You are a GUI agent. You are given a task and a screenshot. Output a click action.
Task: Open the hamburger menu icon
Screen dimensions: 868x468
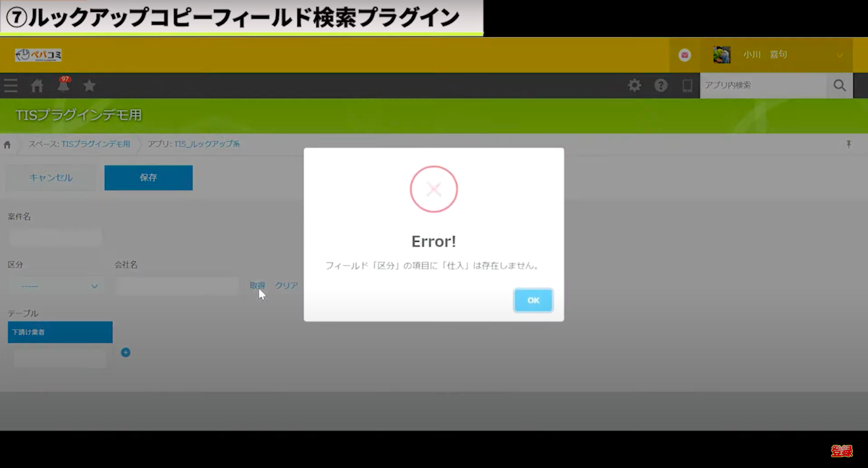(11, 86)
